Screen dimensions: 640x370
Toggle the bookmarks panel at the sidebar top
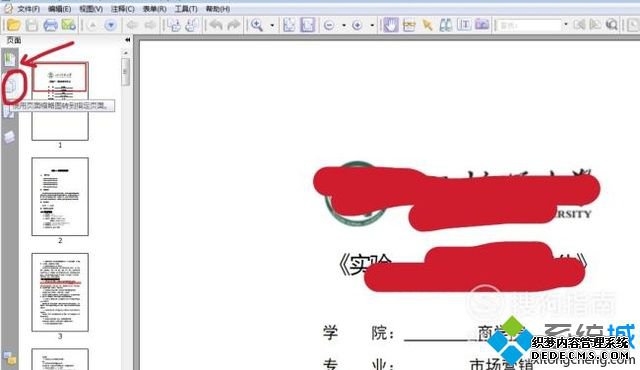pyautogui.click(x=10, y=60)
